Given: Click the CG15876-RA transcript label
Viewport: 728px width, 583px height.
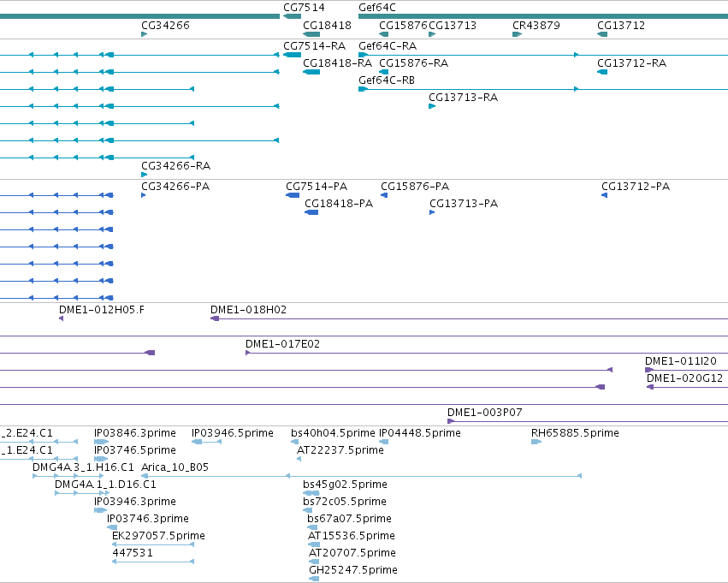Looking at the screenshot, I should [x=414, y=63].
